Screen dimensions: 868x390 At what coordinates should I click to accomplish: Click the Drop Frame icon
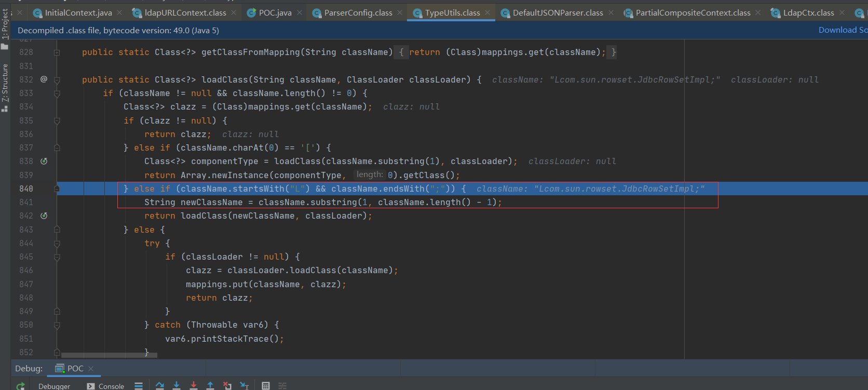point(227,385)
